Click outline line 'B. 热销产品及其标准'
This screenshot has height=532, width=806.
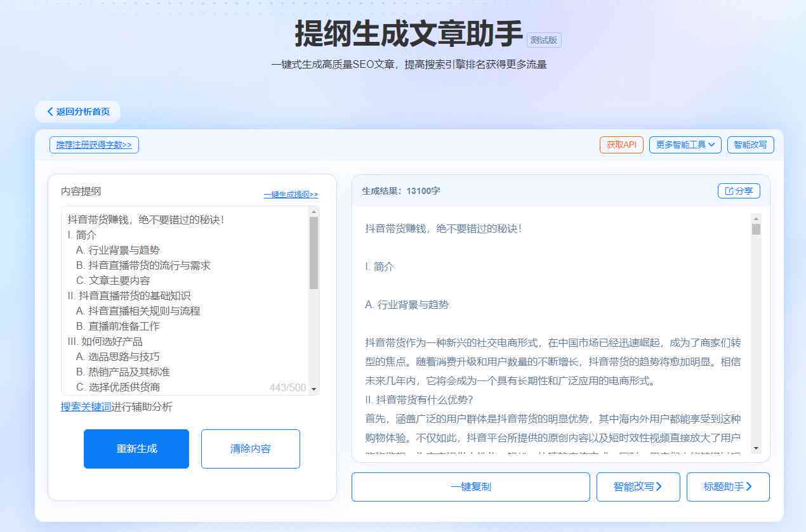pos(122,372)
